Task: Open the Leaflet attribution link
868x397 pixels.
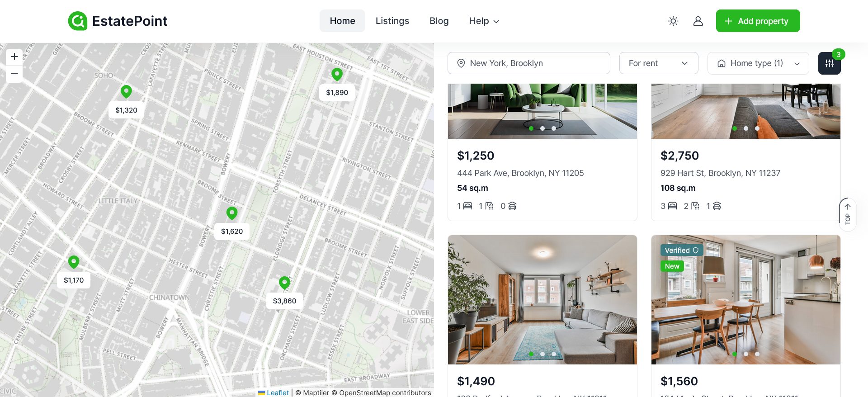Action: (278, 392)
